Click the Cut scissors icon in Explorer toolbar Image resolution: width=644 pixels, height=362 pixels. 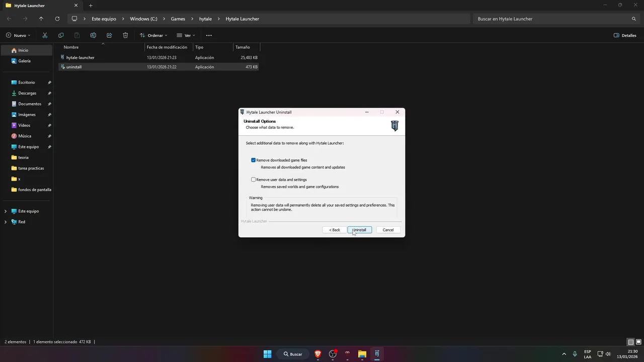45,35
